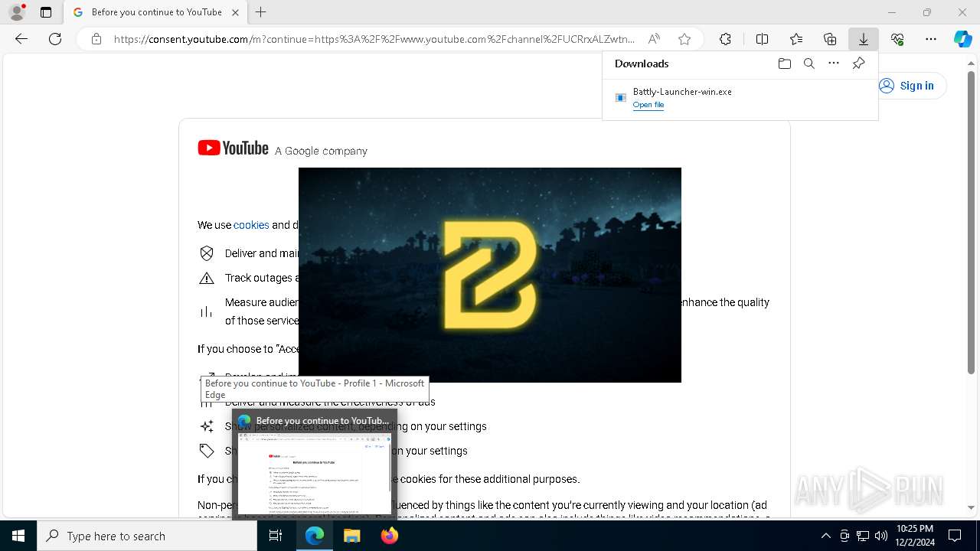Open the Windows Start menu
Viewport: 980px width, 551px height.
tap(18, 536)
